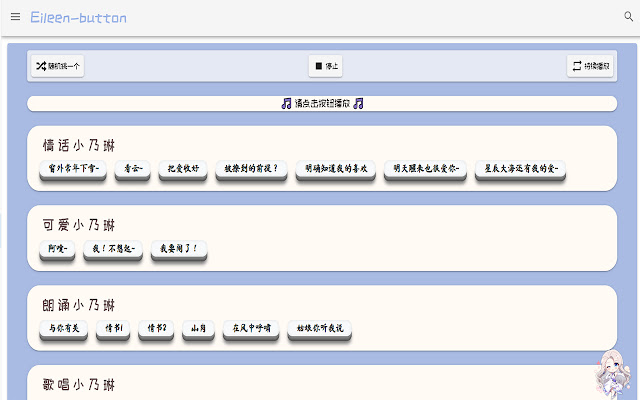Play the 明天醒来也很爱你~ clip
This screenshot has height=400, width=640.
pos(425,168)
